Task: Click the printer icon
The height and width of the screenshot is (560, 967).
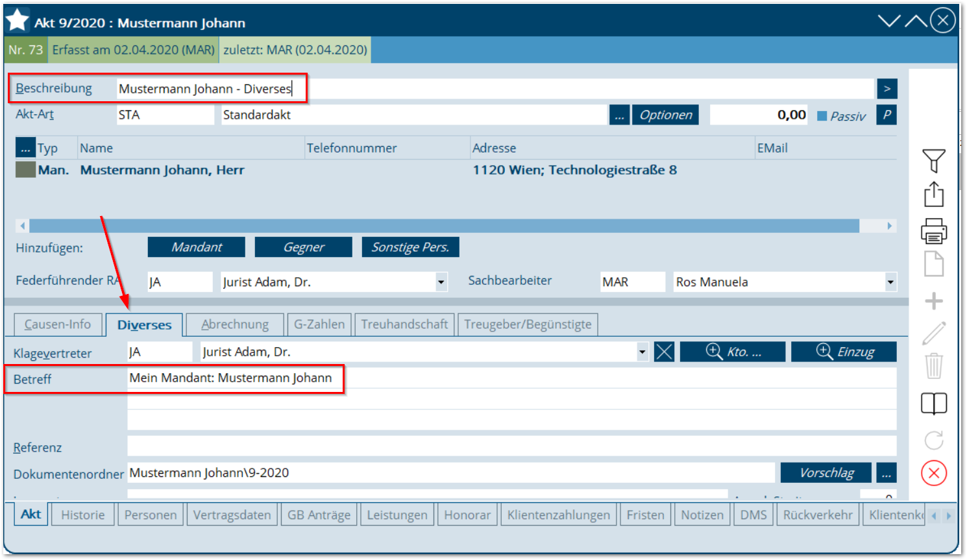Action: [934, 230]
